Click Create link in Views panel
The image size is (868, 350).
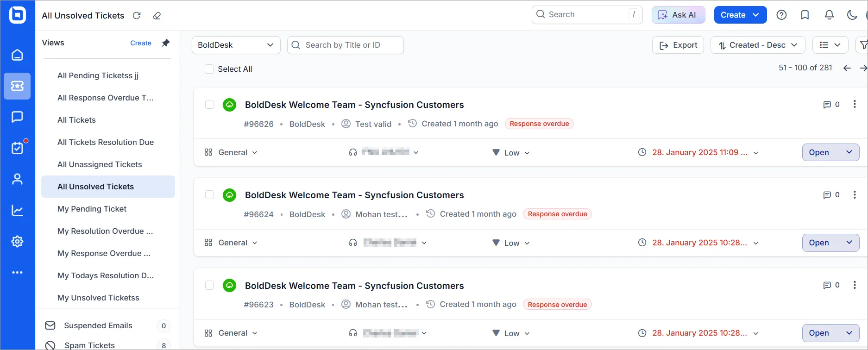[141, 43]
